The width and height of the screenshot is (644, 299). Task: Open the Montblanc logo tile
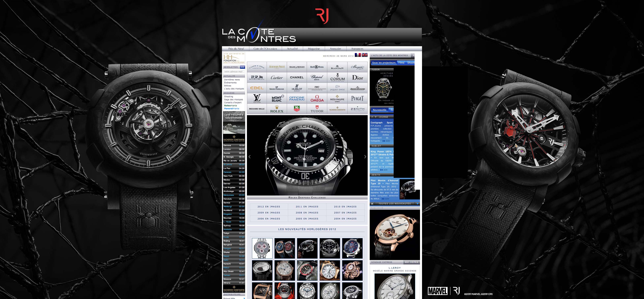277,98
